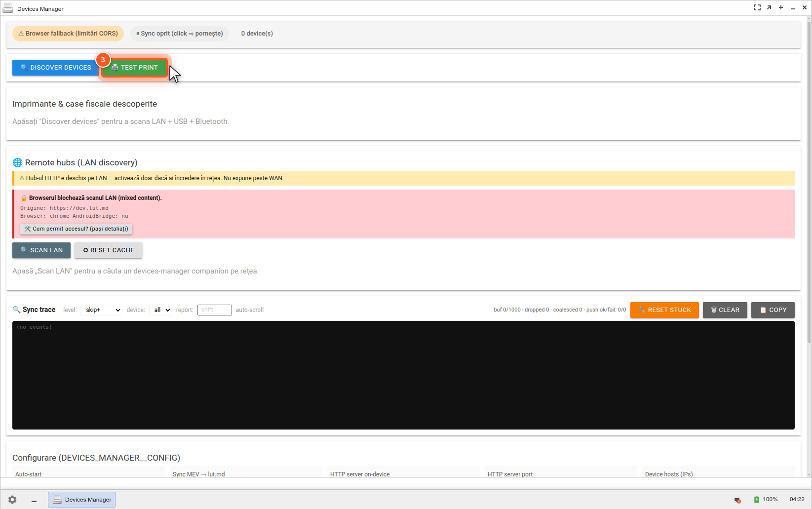Click the taskbar minimize-all dash icon
Screen dimensions: 812x509
tap(34, 501)
